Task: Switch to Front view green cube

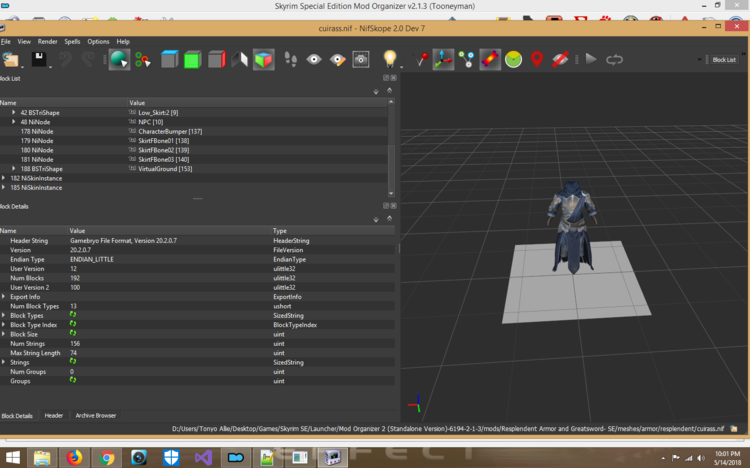Action: point(192,60)
